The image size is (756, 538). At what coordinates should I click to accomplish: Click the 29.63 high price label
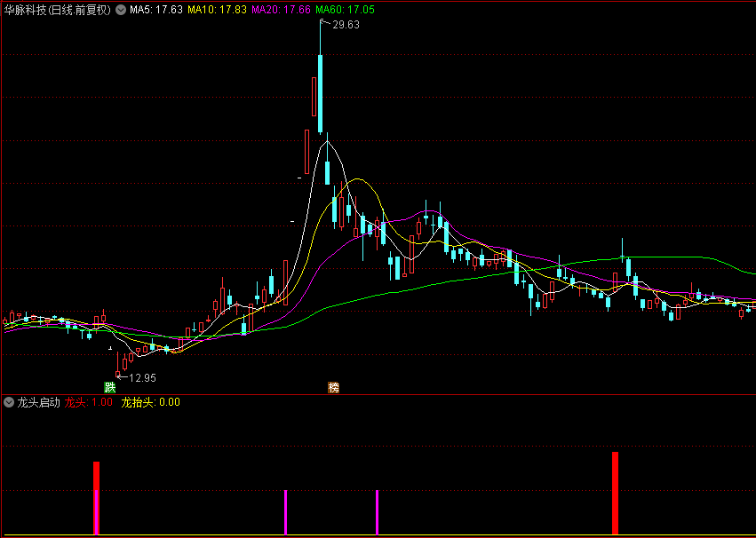pyautogui.click(x=346, y=26)
